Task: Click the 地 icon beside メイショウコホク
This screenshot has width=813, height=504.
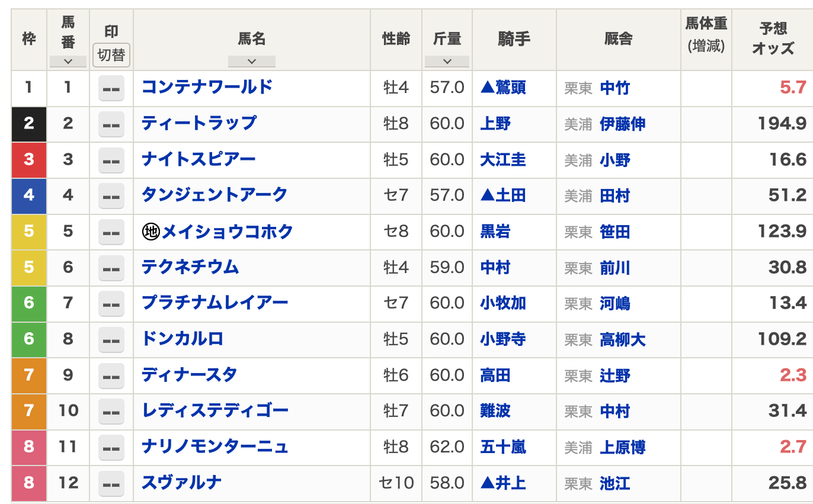Action: (x=151, y=232)
